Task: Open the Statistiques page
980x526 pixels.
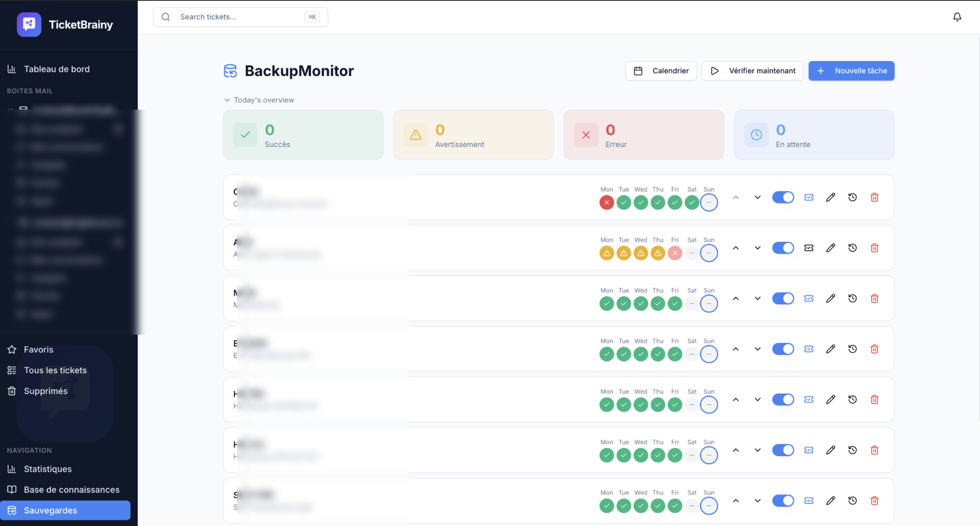Action: point(47,469)
